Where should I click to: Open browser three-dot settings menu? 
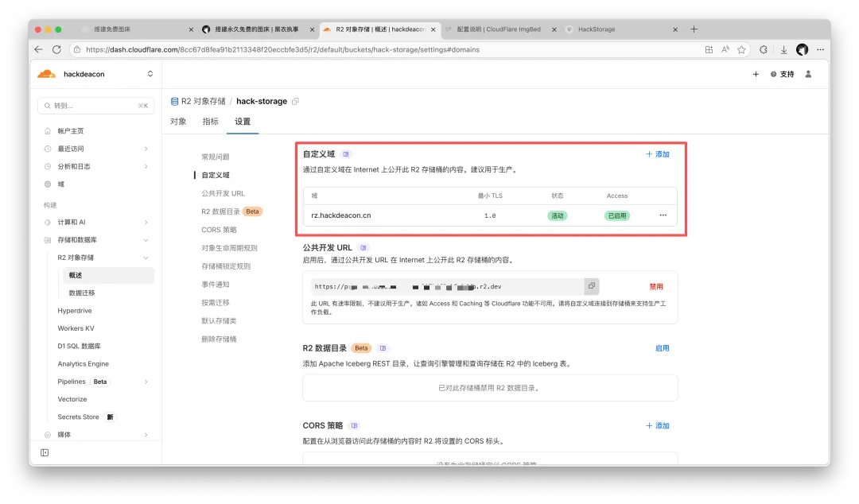click(x=820, y=49)
